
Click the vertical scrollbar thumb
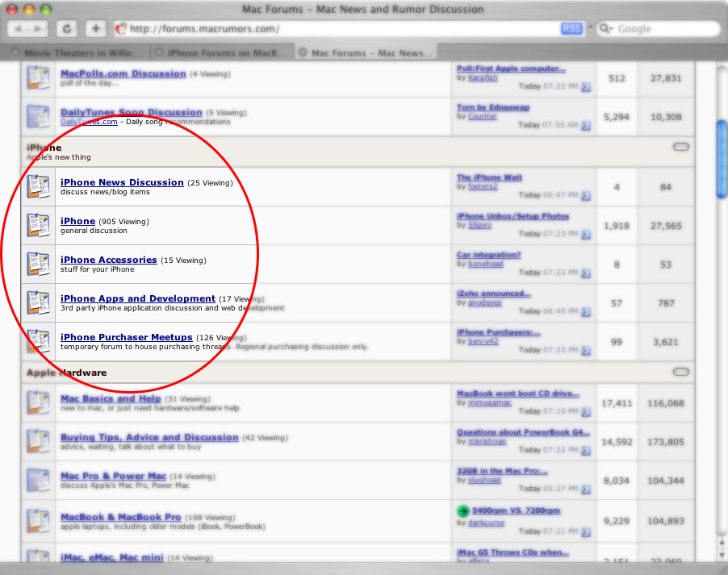(x=722, y=159)
